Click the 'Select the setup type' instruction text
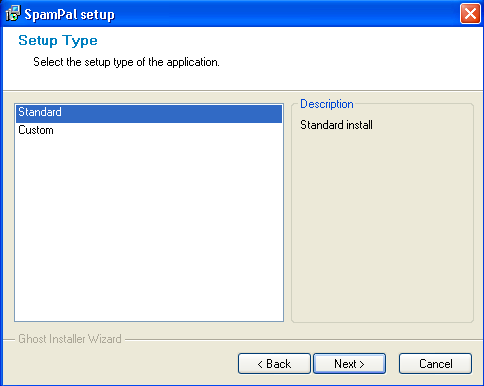Screen dimensions: 484x386 click(126, 62)
